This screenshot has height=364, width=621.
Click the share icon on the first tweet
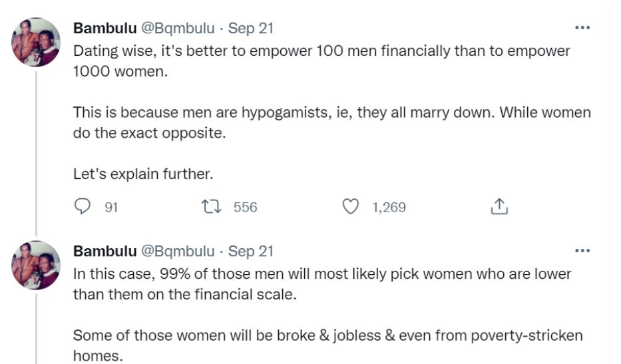click(x=499, y=207)
